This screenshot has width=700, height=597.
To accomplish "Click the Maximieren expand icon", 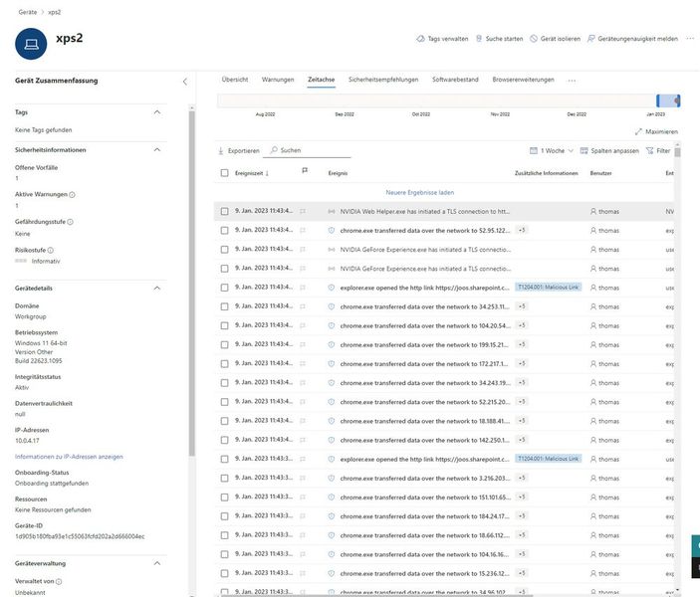I will coord(639,131).
